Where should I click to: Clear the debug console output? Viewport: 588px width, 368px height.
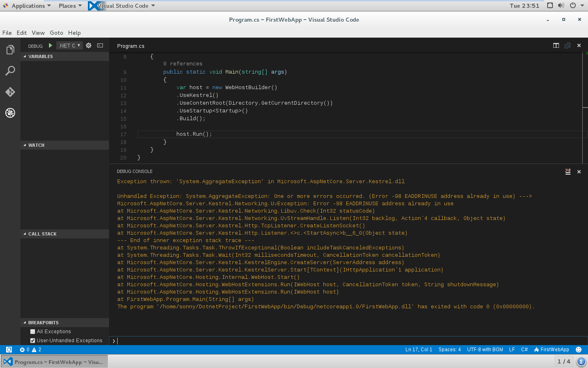click(x=568, y=172)
